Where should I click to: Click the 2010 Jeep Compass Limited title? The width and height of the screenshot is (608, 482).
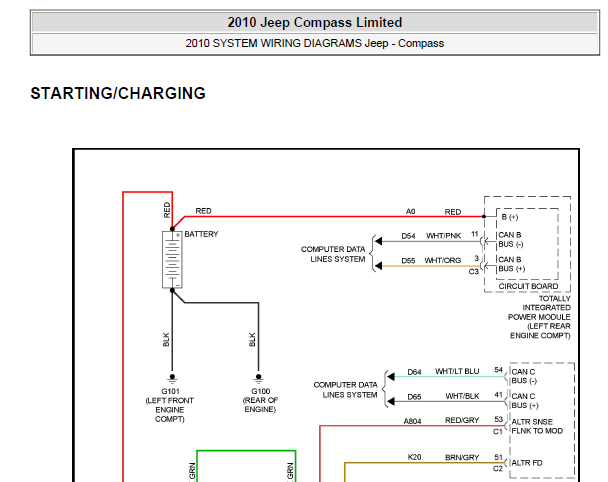[x=314, y=22]
